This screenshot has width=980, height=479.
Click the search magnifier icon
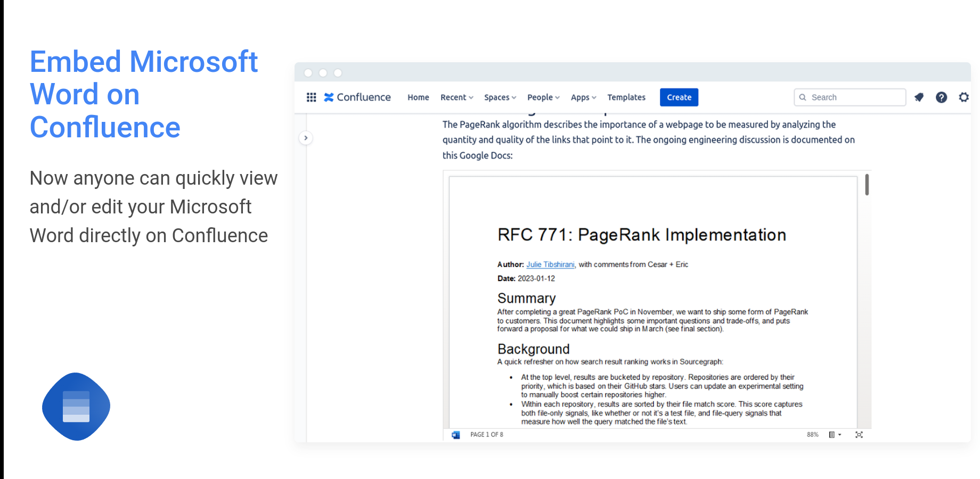(x=803, y=97)
